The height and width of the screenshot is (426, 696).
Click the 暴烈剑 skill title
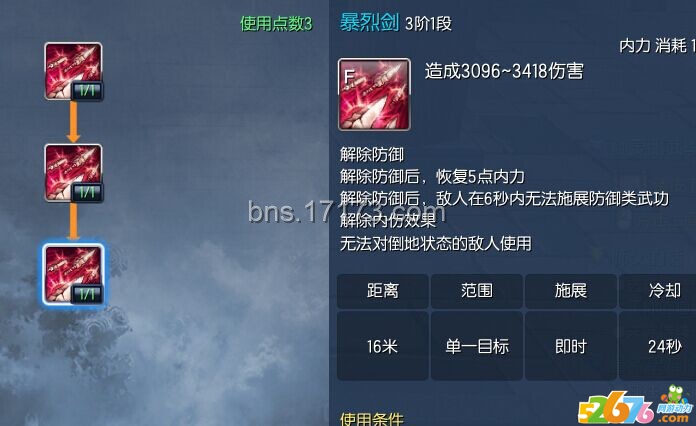click(369, 22)
